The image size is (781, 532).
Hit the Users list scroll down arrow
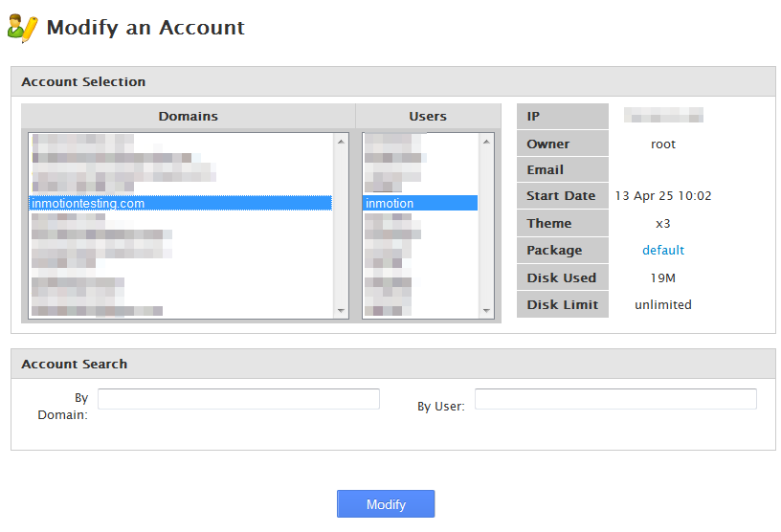tap(486, 310)
